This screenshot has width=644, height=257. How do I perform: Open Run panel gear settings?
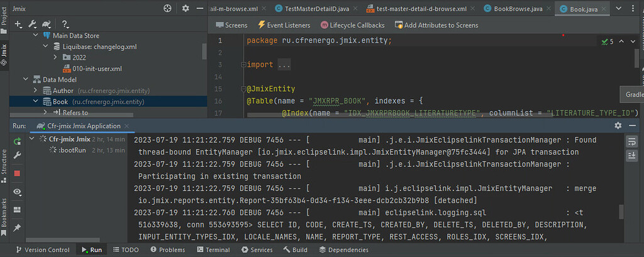point(618,126)
